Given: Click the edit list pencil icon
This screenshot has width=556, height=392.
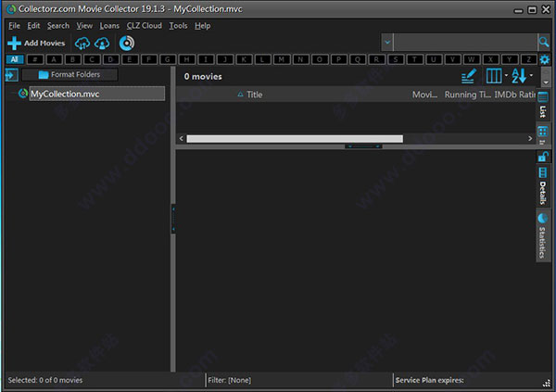Looking at the screenshot, I should (x=468, y=76).
